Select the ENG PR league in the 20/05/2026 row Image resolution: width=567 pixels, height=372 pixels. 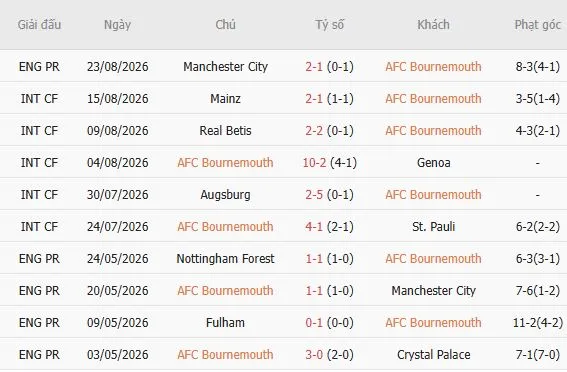point(39,291)
